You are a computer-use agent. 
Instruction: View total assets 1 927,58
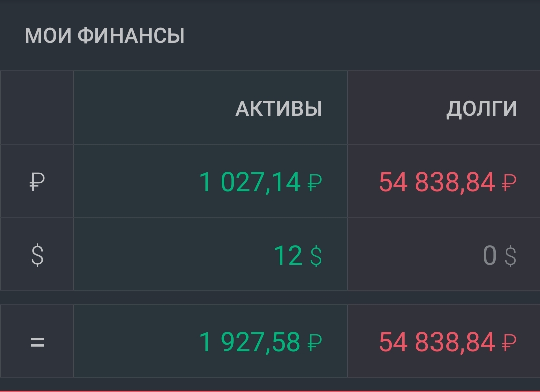(x=250, y=342)
